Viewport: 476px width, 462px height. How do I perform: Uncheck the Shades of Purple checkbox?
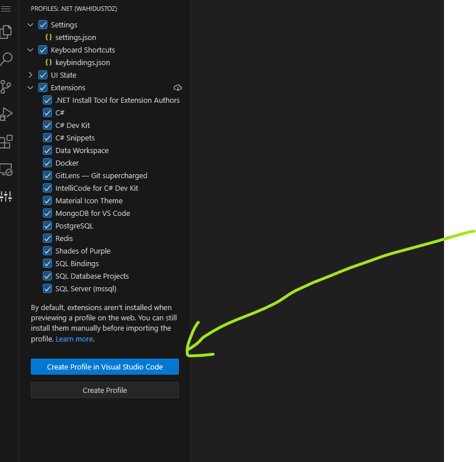(x=47, y=251)
